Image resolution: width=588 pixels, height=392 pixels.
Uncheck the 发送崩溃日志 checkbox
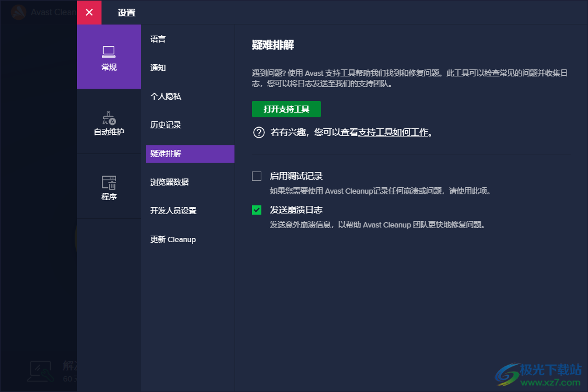[x=257, y=209]
